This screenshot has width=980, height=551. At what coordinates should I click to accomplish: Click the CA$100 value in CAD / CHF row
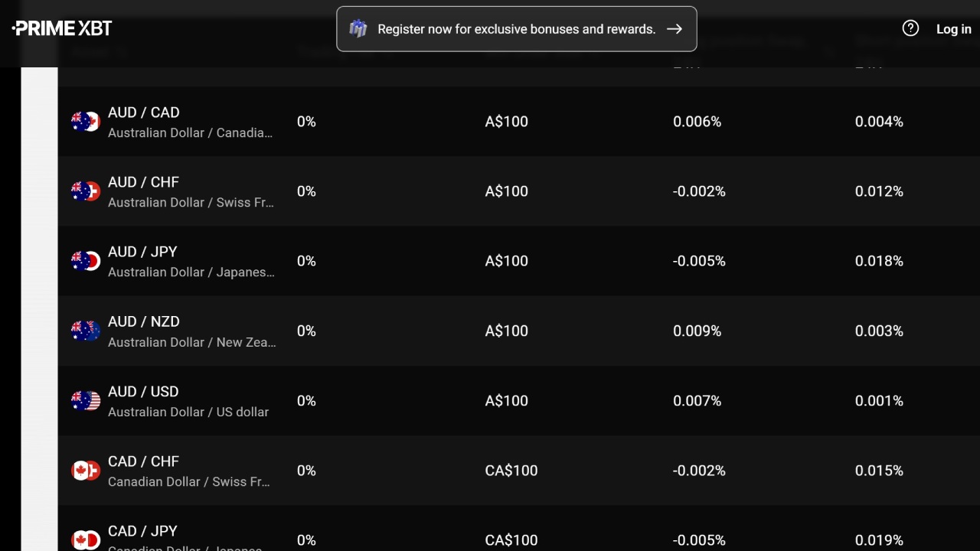(511, 471)
